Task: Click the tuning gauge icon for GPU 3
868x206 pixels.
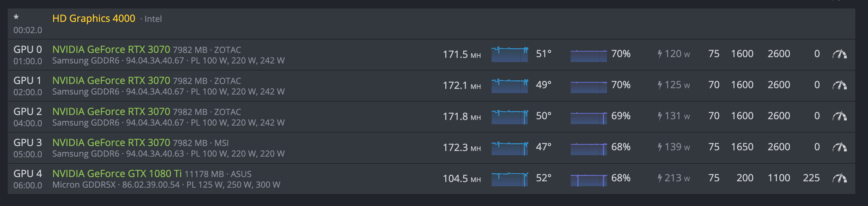Action: (x=839, y=147)
